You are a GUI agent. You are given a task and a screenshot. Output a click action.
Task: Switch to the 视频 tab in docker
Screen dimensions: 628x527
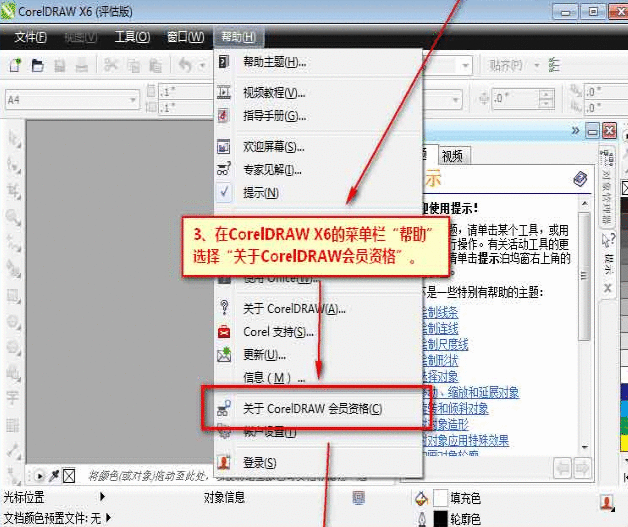coord(453,156)
